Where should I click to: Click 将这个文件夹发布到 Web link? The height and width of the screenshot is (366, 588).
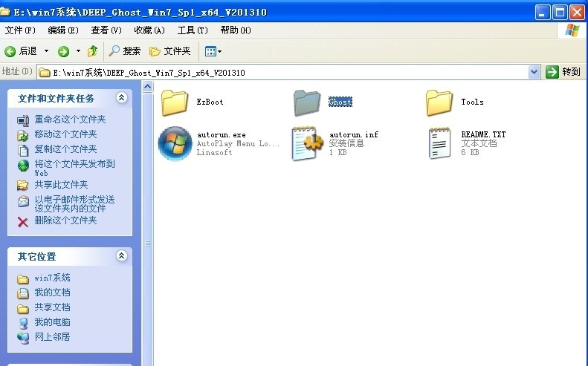tap(74, 169)
